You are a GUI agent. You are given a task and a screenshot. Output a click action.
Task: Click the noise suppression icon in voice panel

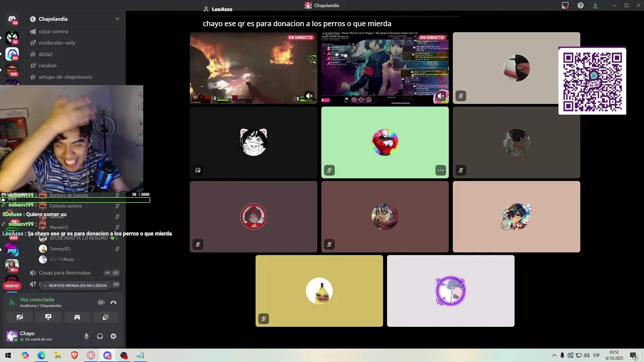(x=101, y=302)
